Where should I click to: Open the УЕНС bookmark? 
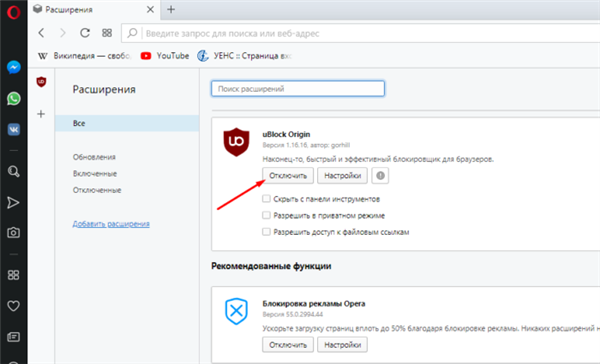pos(245,56)
